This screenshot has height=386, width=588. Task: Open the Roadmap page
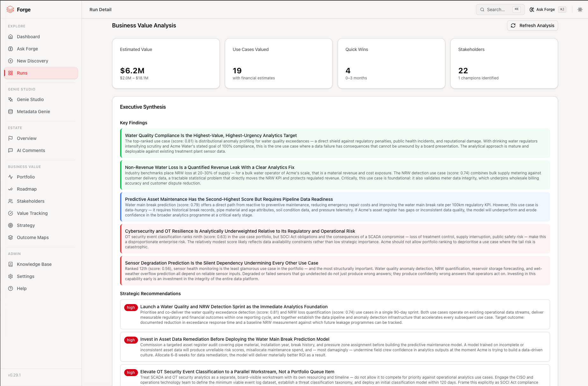click(x=41, y=189)
